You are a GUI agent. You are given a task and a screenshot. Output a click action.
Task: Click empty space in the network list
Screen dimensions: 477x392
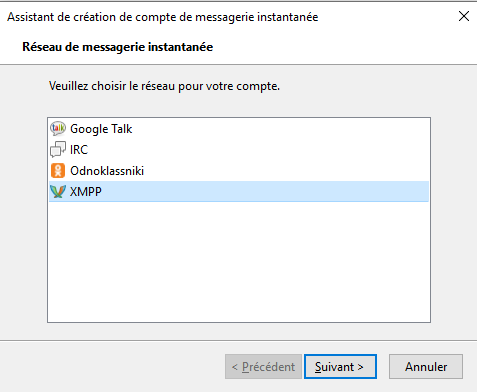point(239,262)
